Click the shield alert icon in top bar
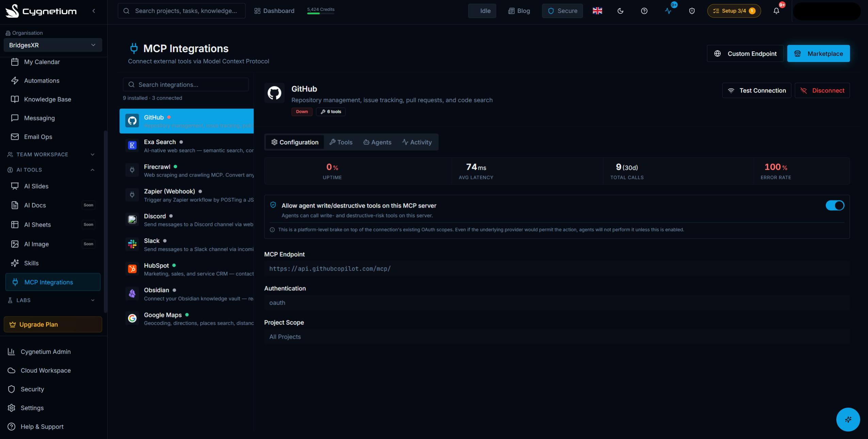 (692, 11)
